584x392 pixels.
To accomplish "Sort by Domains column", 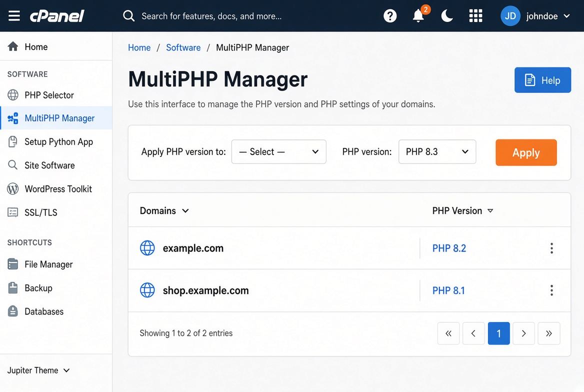I will (164, 210).
